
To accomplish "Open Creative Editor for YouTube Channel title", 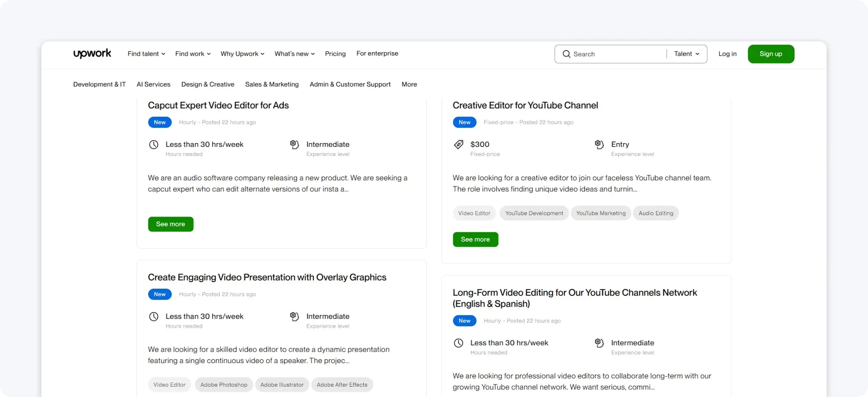I will [x=525, y=105].
